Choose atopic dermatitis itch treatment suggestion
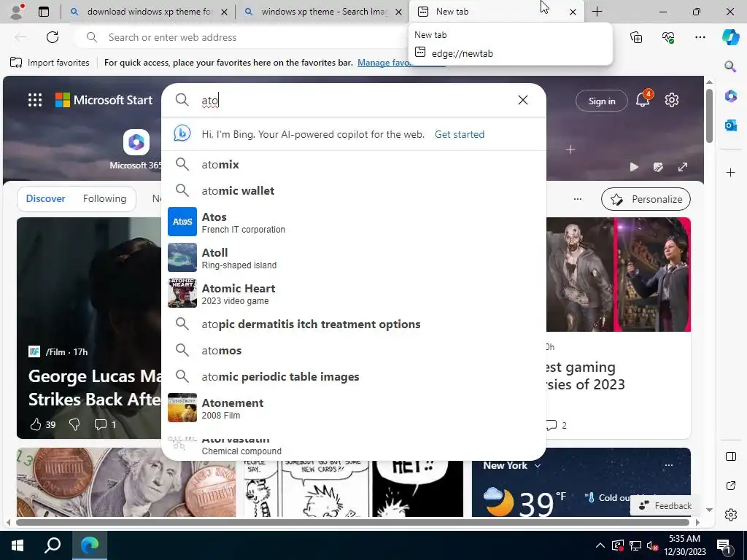 coord(354,324)
